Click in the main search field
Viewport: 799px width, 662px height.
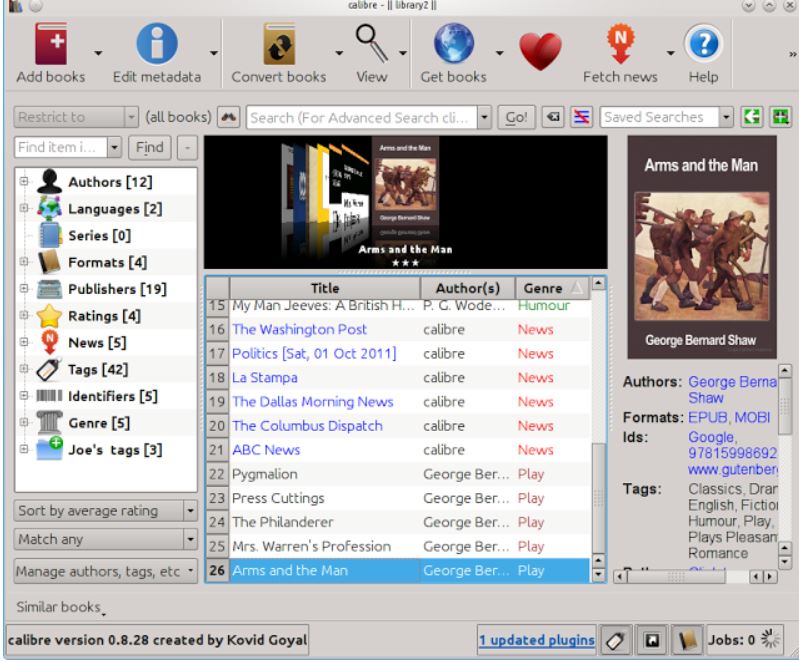click(x=362, y=118)
